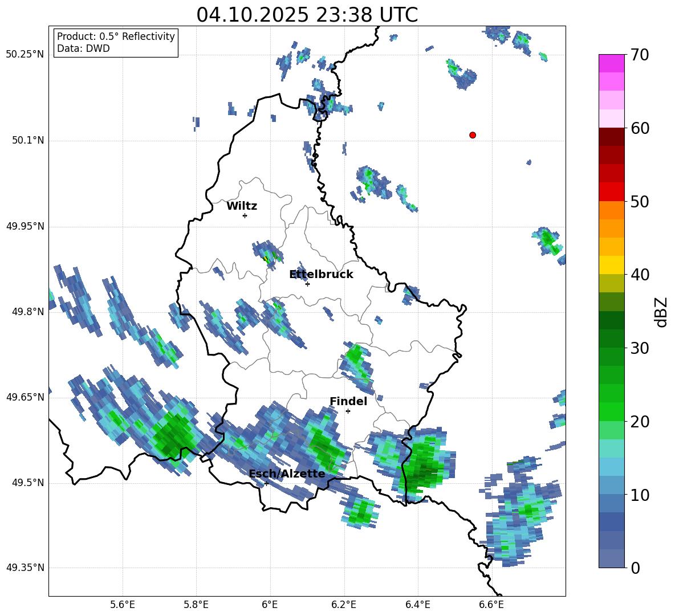Click the colorbar '0' tick label

coord(635,568)
